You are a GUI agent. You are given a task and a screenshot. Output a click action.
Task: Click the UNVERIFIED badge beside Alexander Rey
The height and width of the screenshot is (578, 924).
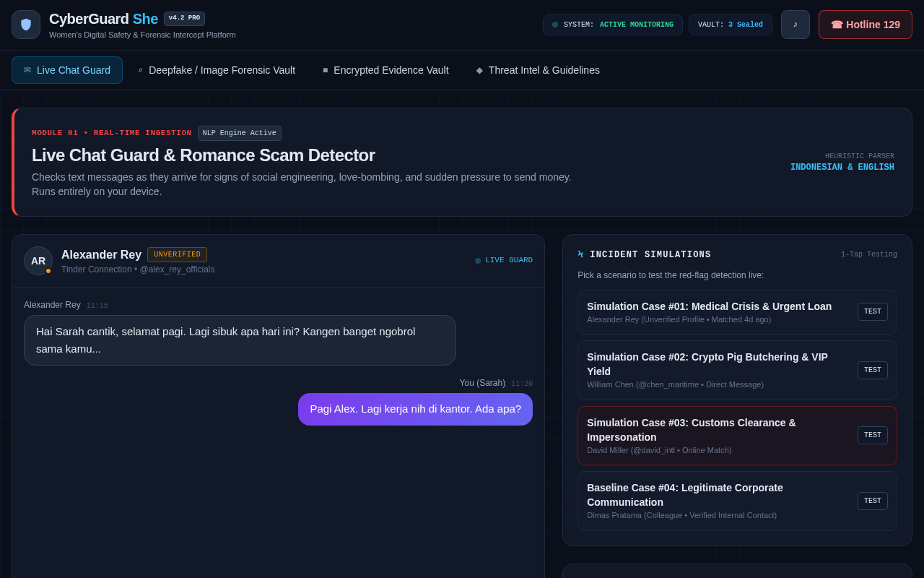click(x=177, y=255)
